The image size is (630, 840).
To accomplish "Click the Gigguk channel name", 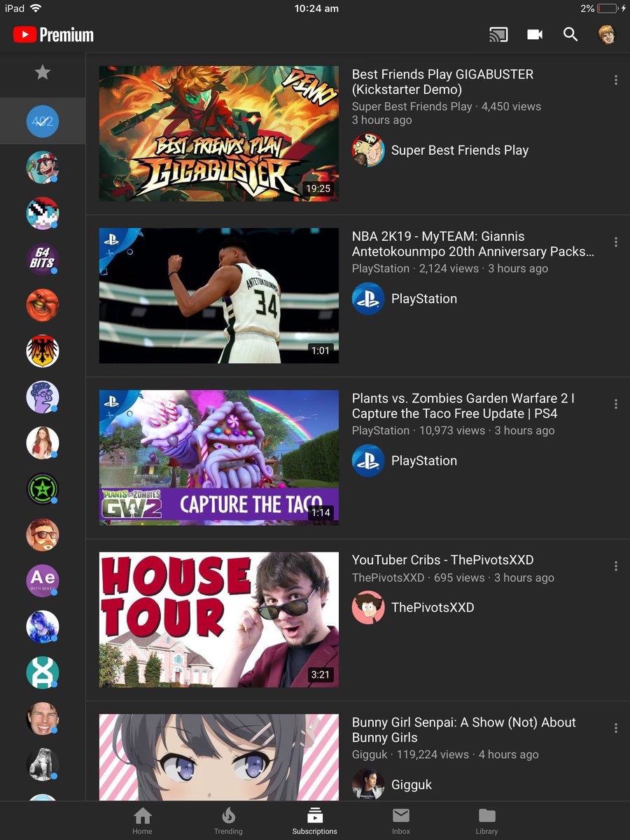I will (412, 785).
